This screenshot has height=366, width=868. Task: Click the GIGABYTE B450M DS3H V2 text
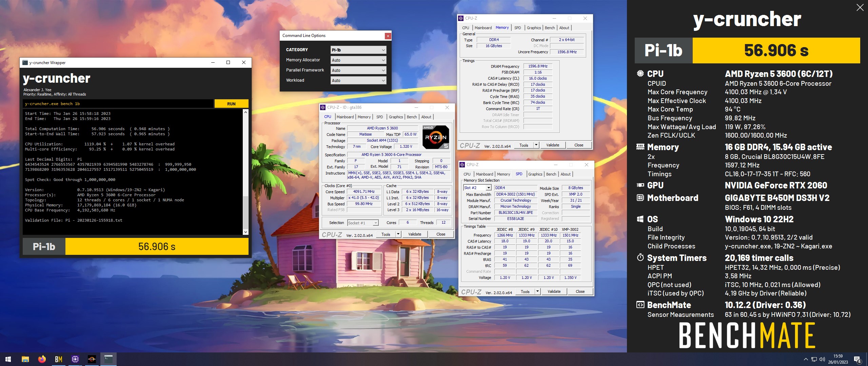click(x=777, y=198)
